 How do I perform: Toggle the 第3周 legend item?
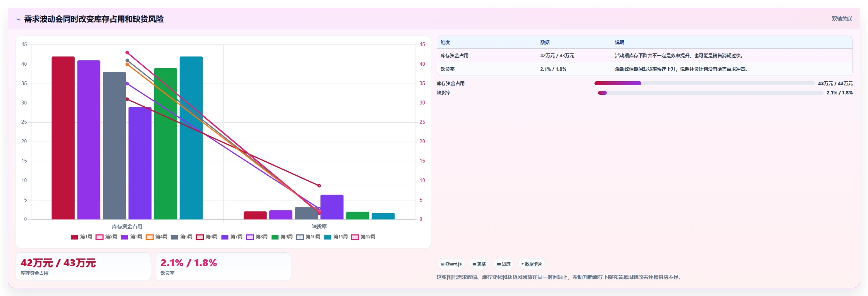[132, 237]
